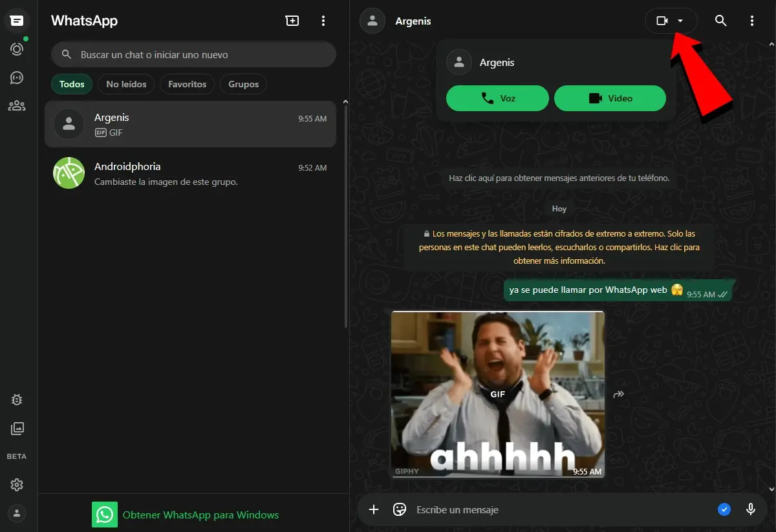Screen dimensions: 776x532
Task: Open the Channels icon in sidebar
Action: pyautogui.click(x=17, y=78)
